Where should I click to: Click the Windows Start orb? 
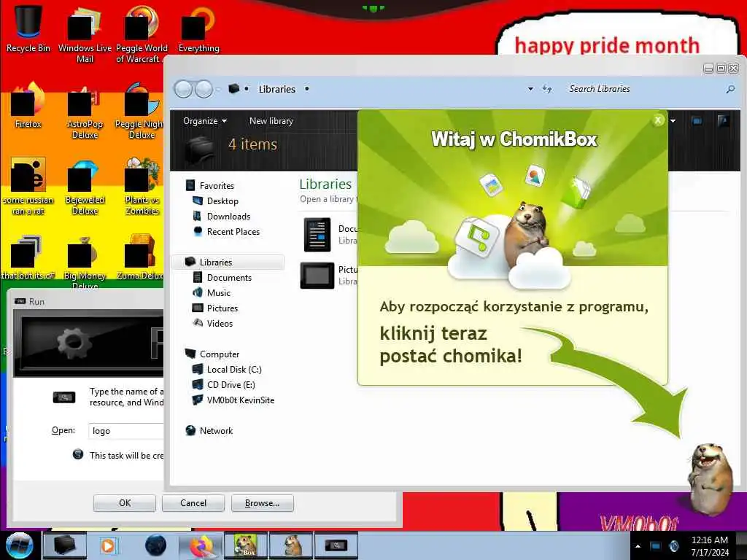[19, 545]
